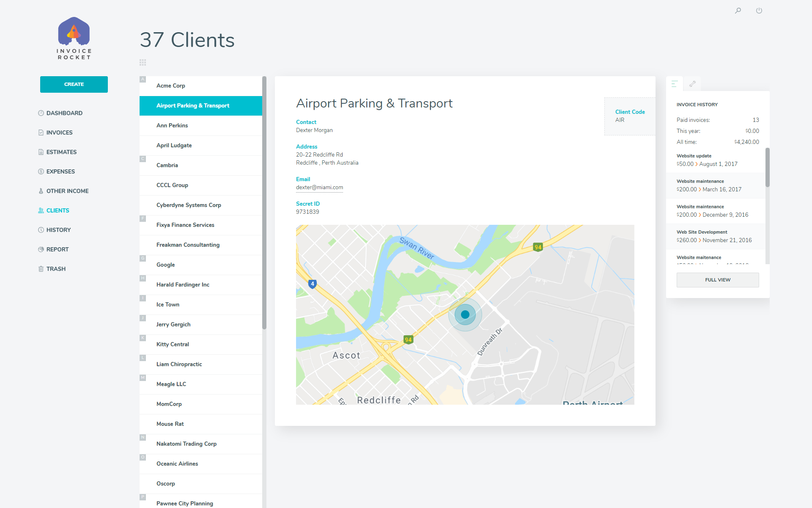Click the invoice history scrollbar
Image resolution: width=812 pixels, height=508 pixels.
tap(767, 168)
